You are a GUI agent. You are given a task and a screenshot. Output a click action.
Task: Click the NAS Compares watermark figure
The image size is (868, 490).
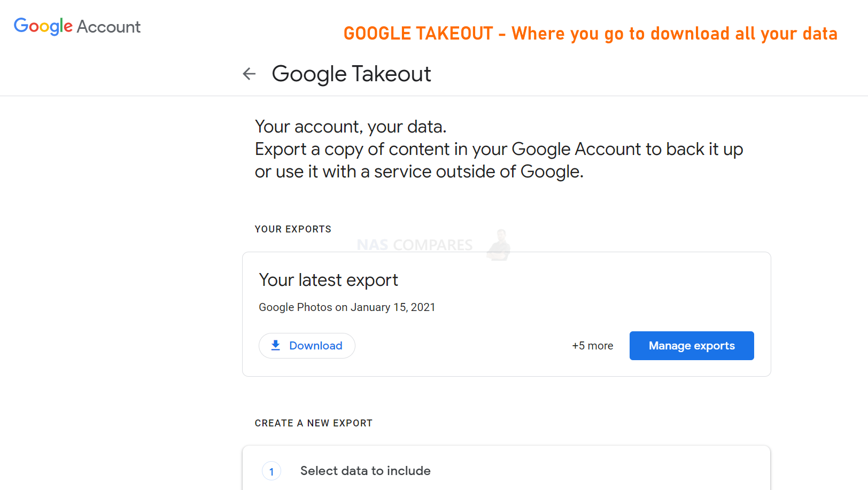coord(499,245)
